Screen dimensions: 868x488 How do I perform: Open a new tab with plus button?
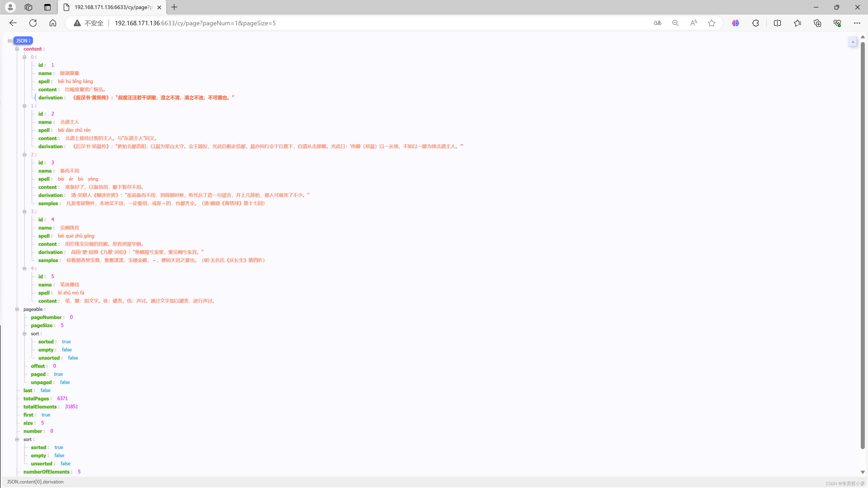click(174, 7)
